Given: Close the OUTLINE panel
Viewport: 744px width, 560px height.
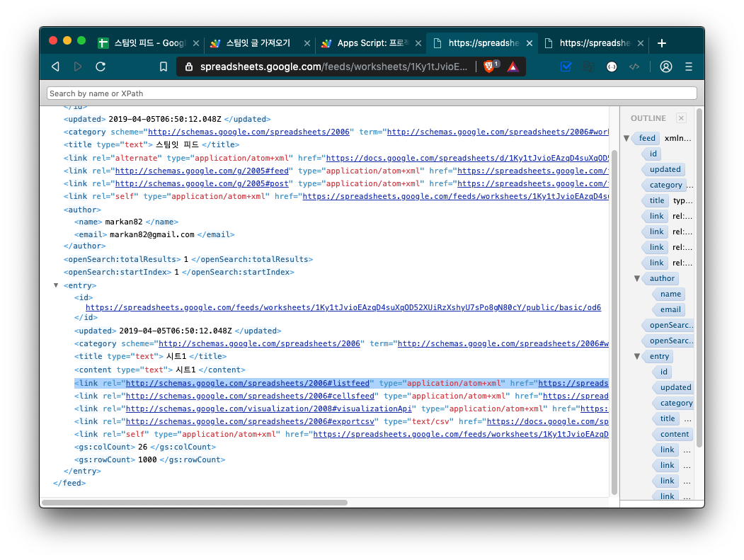Looking at the screenshot, I should [x=681, y=118].
